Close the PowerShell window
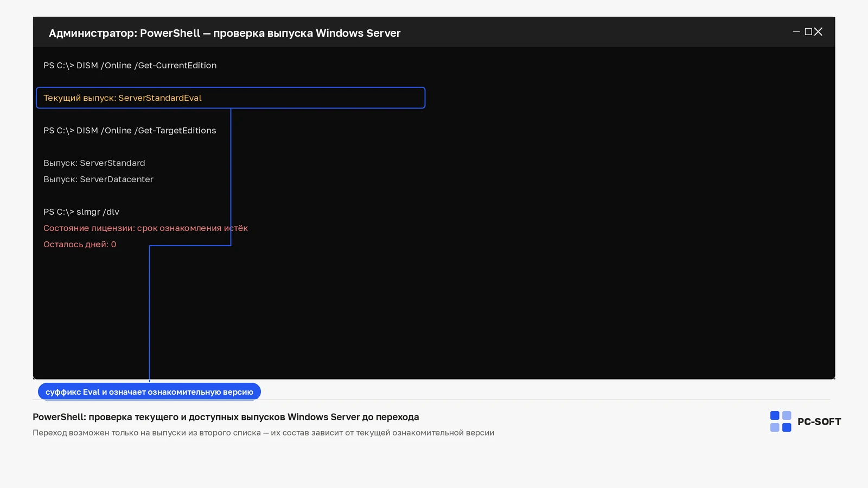 pyautogui.click(x=818, y=32)
